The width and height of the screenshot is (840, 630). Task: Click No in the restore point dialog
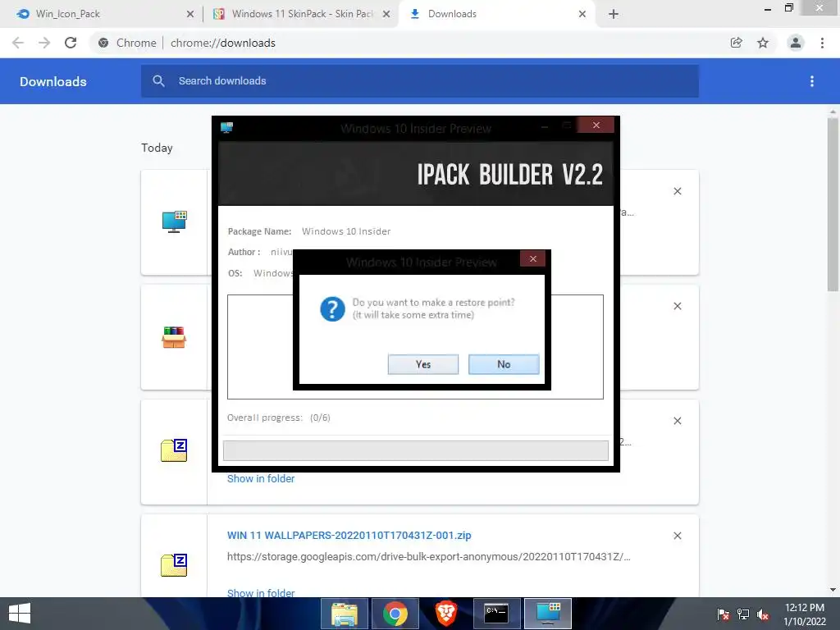(504, 364)
